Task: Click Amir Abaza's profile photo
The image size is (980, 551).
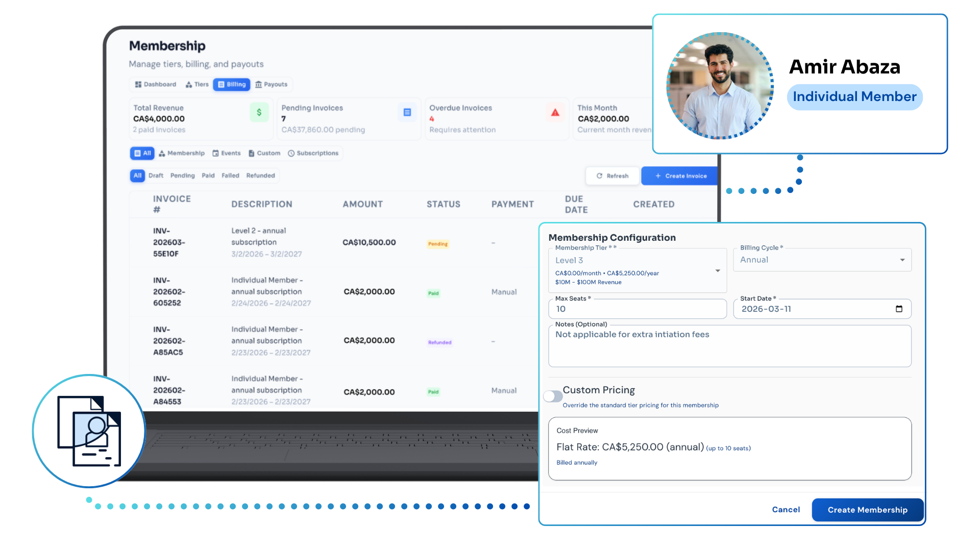Action: pos(720,85)
